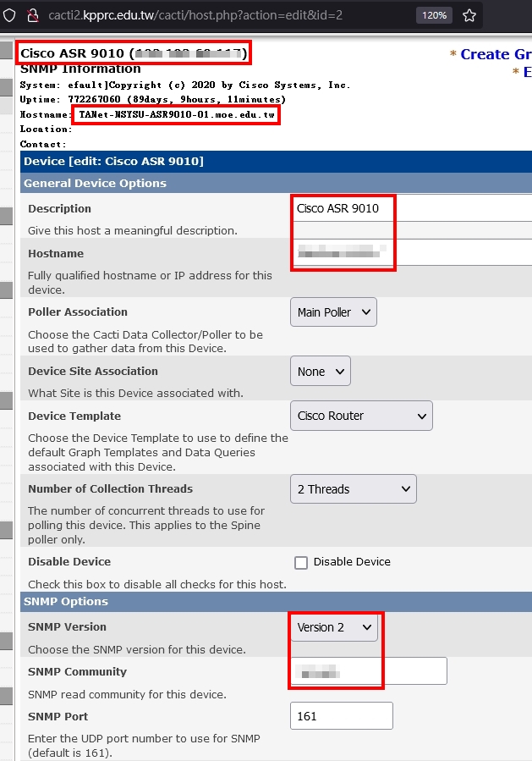532x761 pixels.
Task: Click the 120% zoom level indicator
Action: click(x=434, y=15)
